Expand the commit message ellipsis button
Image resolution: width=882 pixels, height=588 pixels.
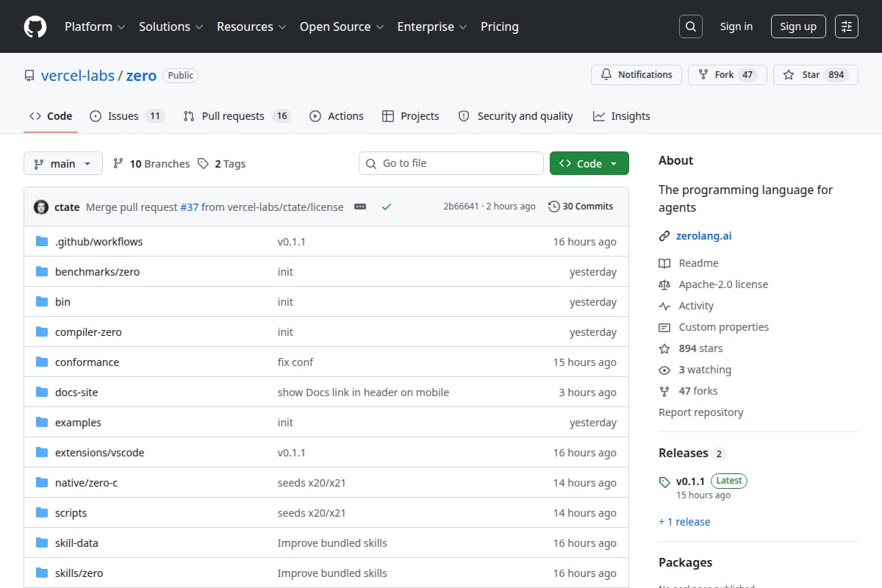360,207
